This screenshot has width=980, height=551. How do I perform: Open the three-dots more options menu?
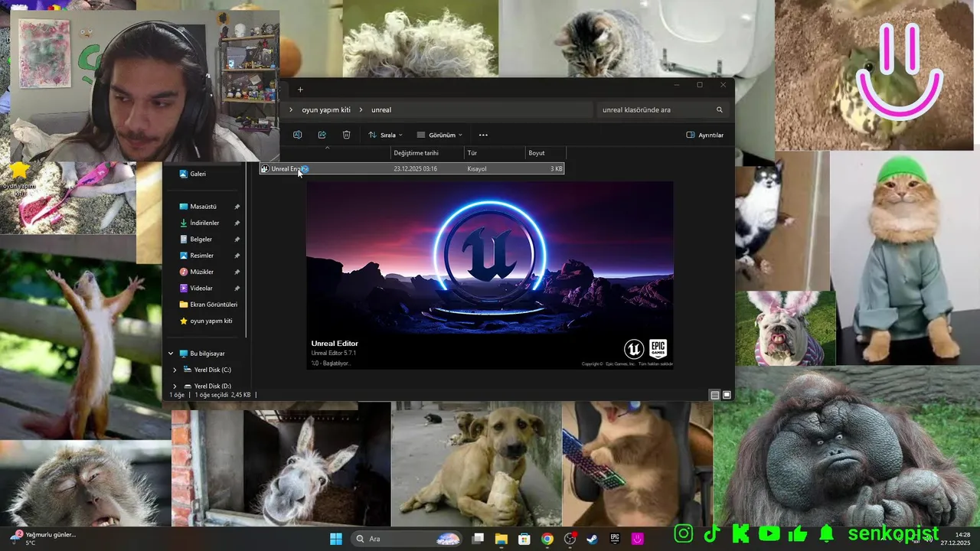point(483,135)
